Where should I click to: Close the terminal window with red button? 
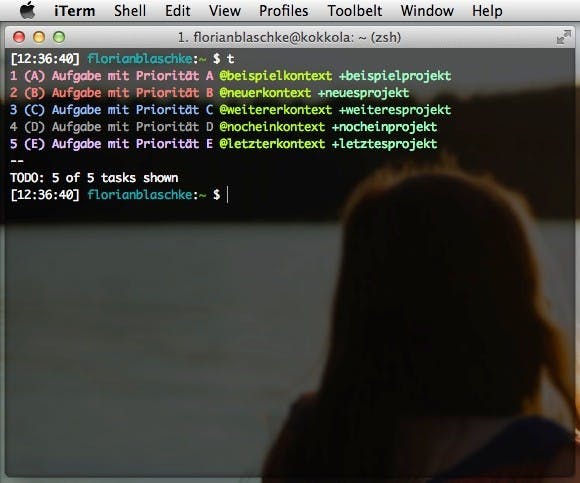pos(19,37)
